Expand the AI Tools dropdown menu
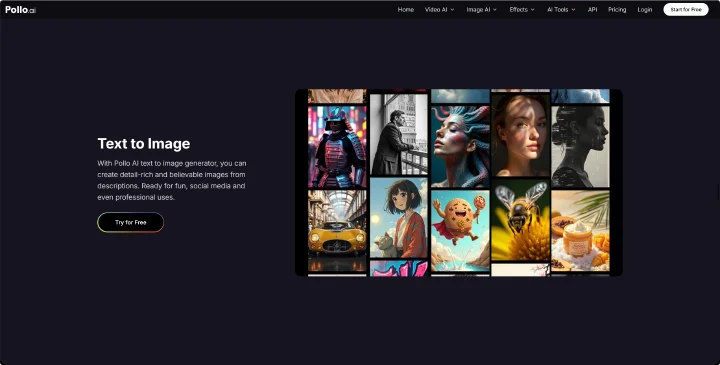This screenshot has width=720, height=365. pos(561,10)
